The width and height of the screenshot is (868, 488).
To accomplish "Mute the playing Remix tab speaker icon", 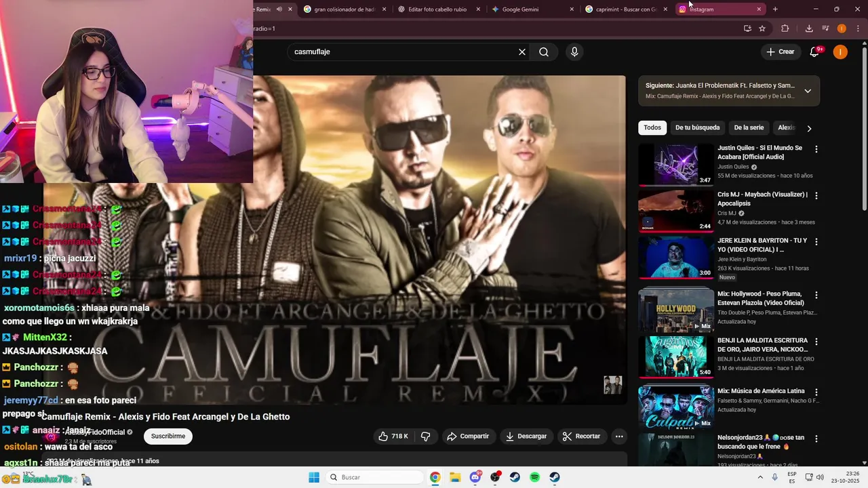I will (279, 9).
